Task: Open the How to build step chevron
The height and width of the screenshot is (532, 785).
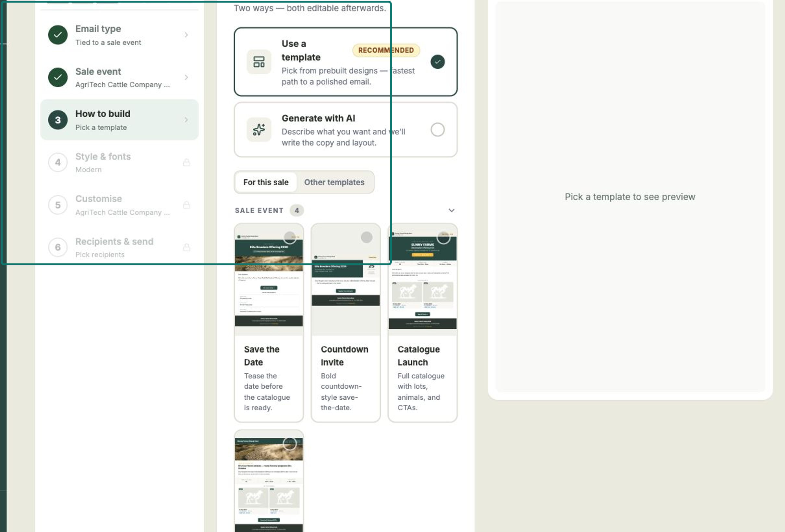Action: pos(186,120)
